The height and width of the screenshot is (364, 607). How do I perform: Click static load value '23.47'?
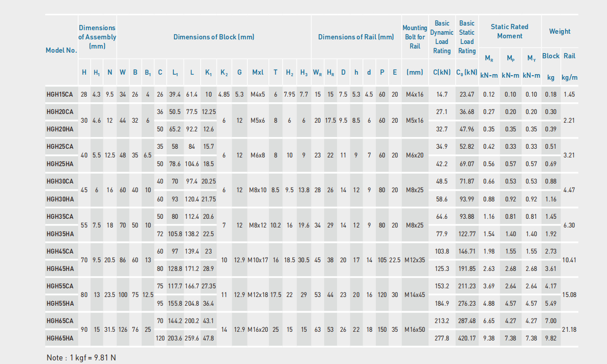point(467,95)
